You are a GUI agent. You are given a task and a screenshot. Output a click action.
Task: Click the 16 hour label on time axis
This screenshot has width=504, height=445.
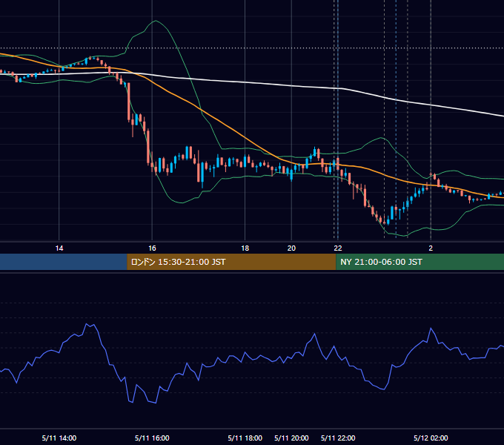[x=152, y=248]
